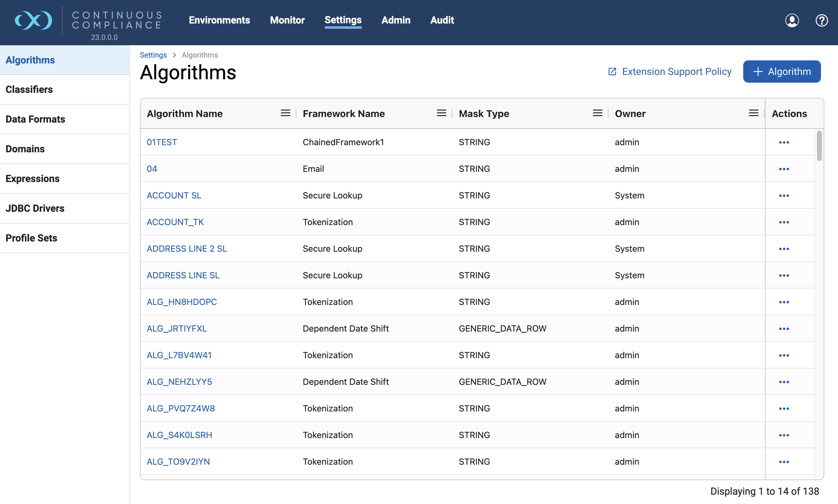Image resolution: width=838 pixels, height=504 pixels.
Task: Click the help question mark icon
Action: click(x=821, y=20)
